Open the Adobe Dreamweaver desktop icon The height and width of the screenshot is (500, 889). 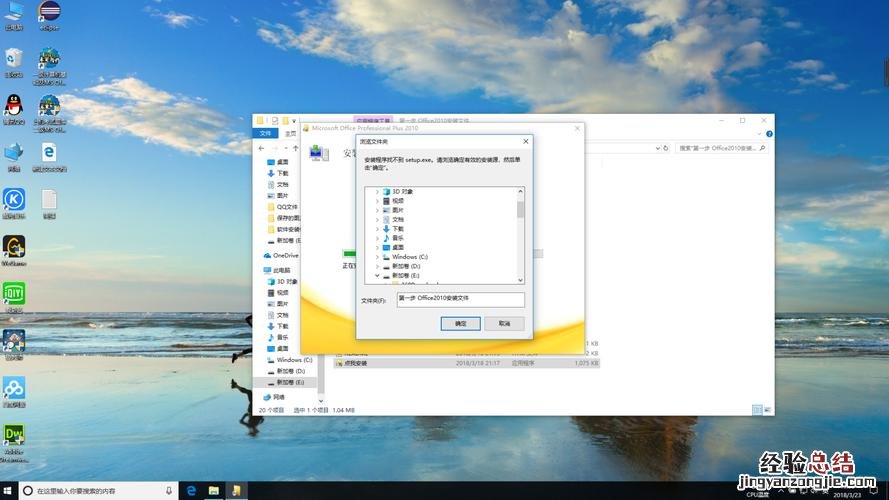(x=14, y=437)
